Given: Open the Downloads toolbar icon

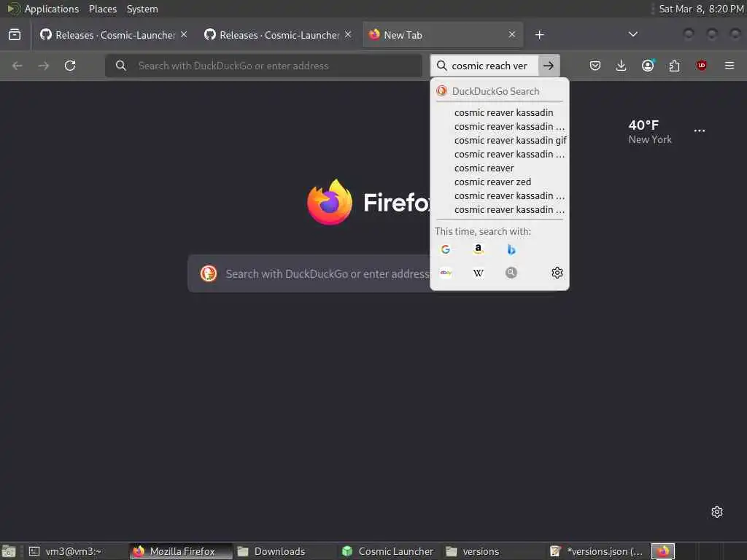Looking at the screenshot, I should [x=622, y=66].
